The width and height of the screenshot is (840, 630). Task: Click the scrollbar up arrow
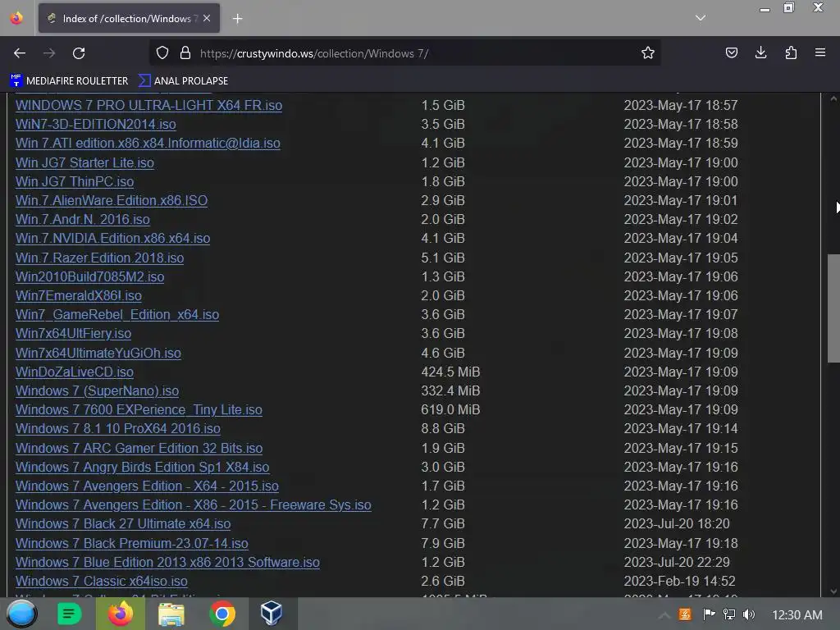pyautogui.click(x=833, y=99)
